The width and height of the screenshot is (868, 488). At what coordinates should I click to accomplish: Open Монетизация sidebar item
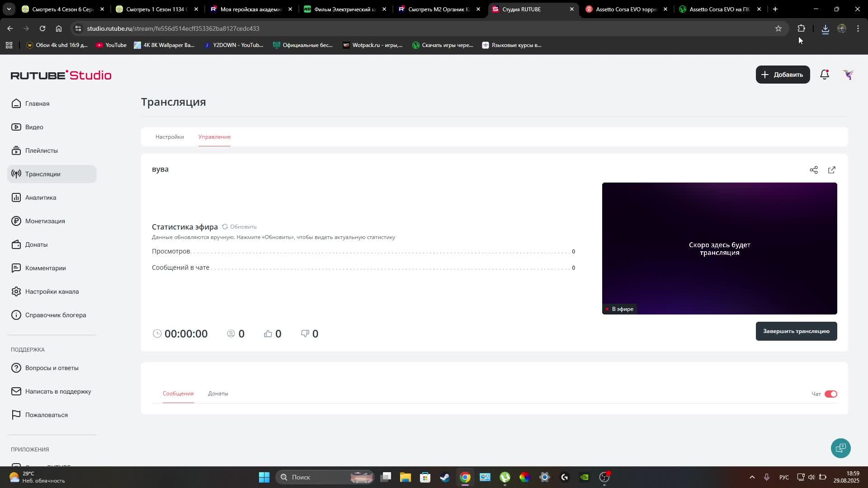[x=45, y=221]
